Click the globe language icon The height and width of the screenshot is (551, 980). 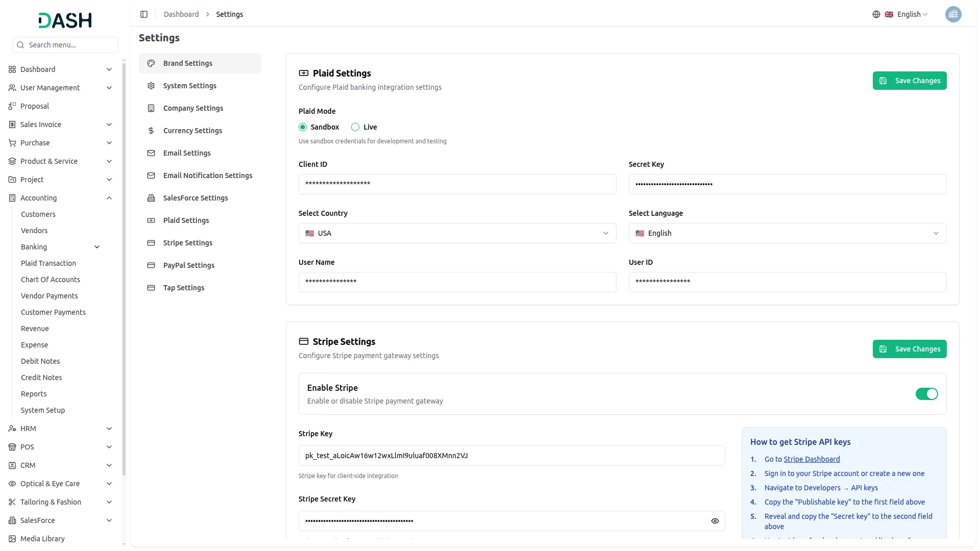coord(876,14)
